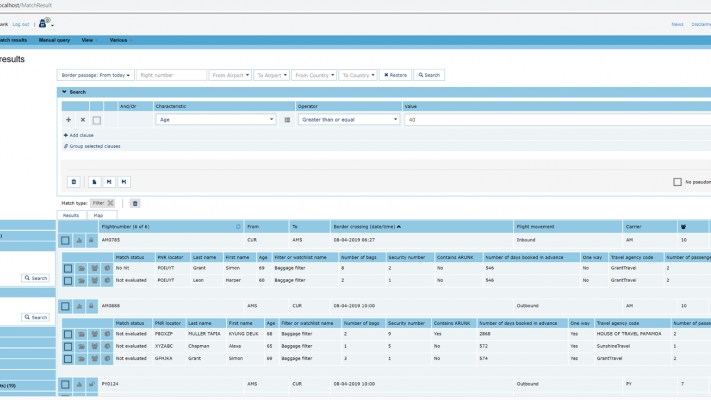The width and height of the screenshot is (711, 400).
Task: Tick the checkbox for flight AM0785
Action: tap(66, 240)
